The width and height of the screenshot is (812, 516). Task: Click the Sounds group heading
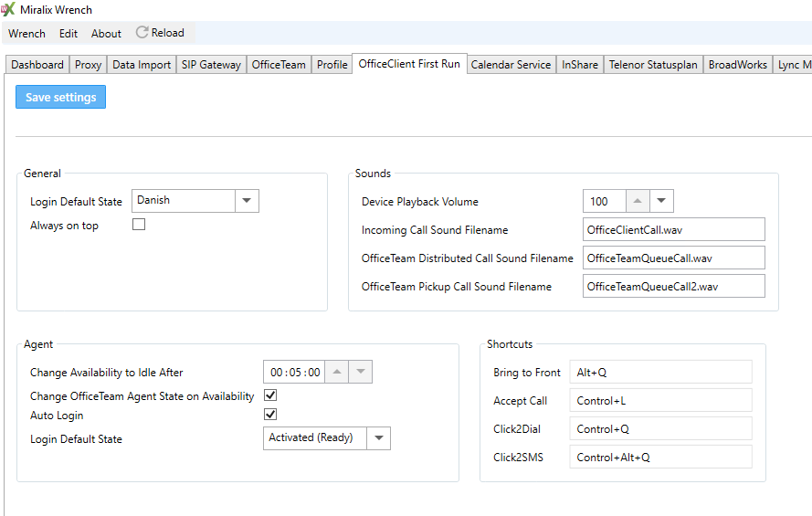coord(373,174)
